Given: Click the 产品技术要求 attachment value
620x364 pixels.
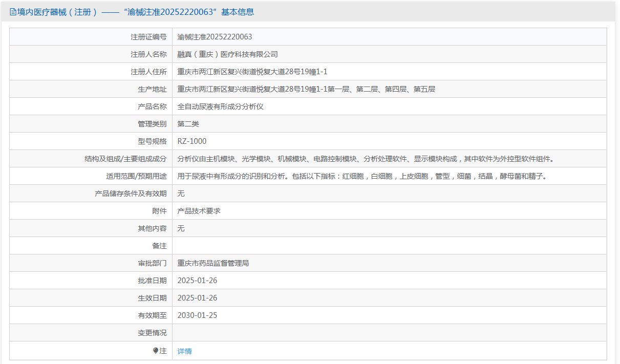Looking at the screenshot, I should coord(199,211).
